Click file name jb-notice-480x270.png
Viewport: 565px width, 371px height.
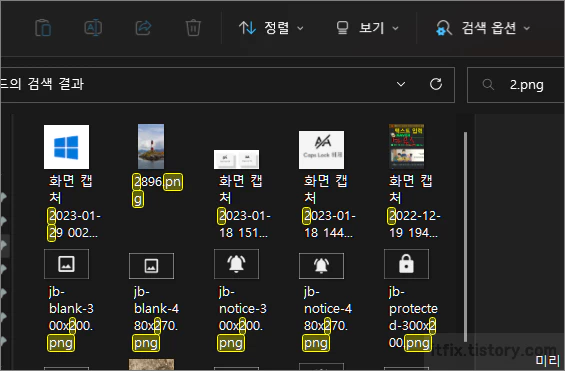[x=327, y=318]
